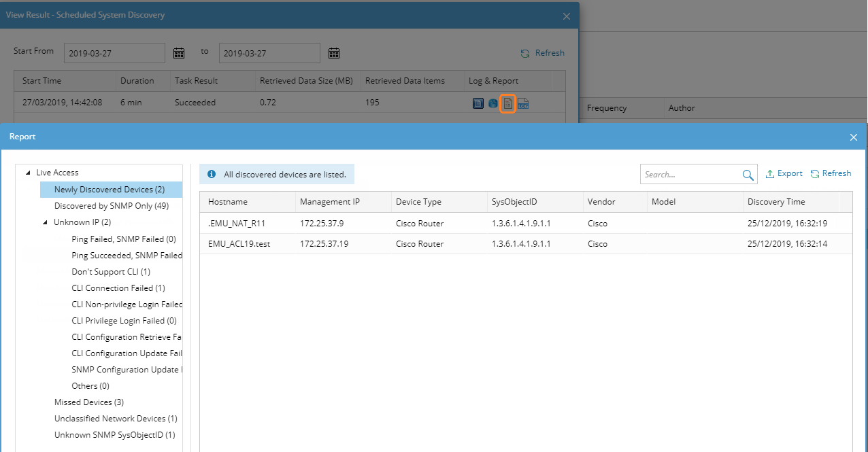Refresh the Report device table
Image resolution: width=868 pixels, height=452 pixels.
click(x=831, y=174)
